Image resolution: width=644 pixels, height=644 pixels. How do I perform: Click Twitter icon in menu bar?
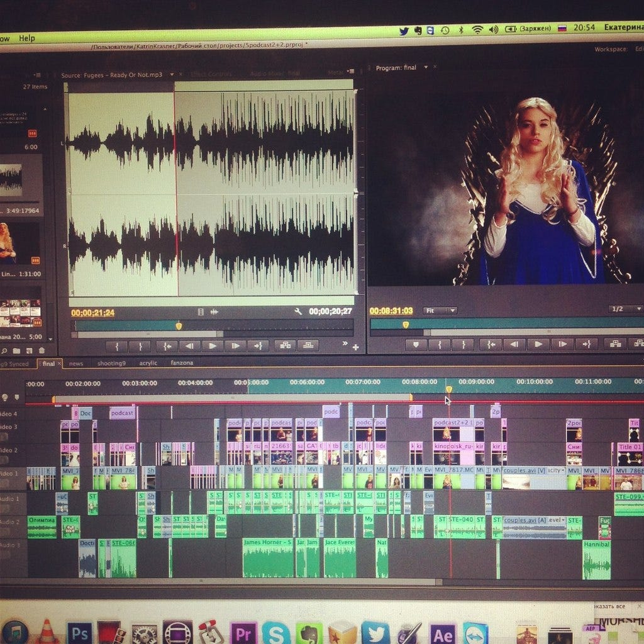tap(404, 31)
